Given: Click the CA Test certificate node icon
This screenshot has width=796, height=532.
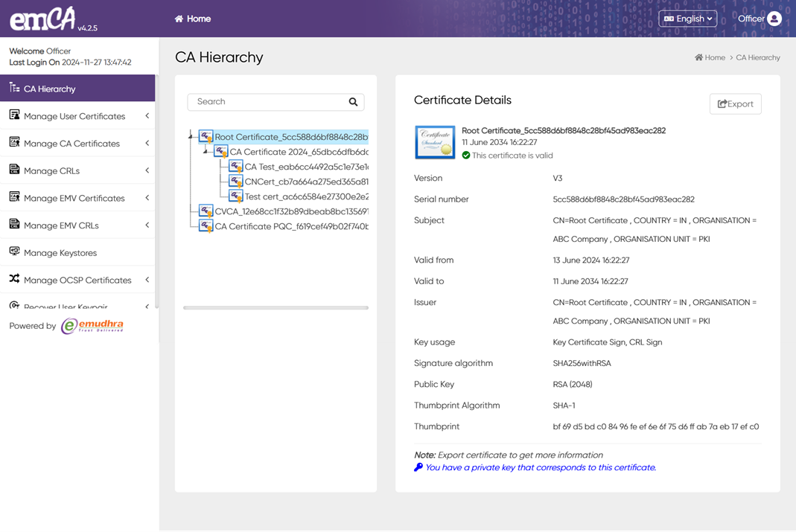Looking at the screenshot, I should pyautogui.click(x=236, y=167).
